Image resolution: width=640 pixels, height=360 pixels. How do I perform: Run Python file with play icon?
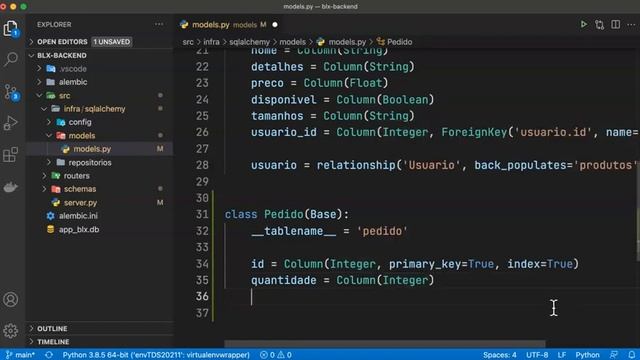click(584, 24)
